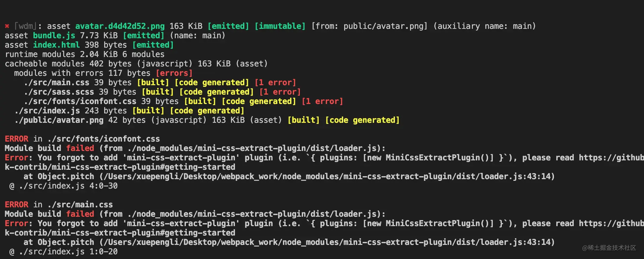
Task: Click the red [errors] tag
Action: point(174,73)
